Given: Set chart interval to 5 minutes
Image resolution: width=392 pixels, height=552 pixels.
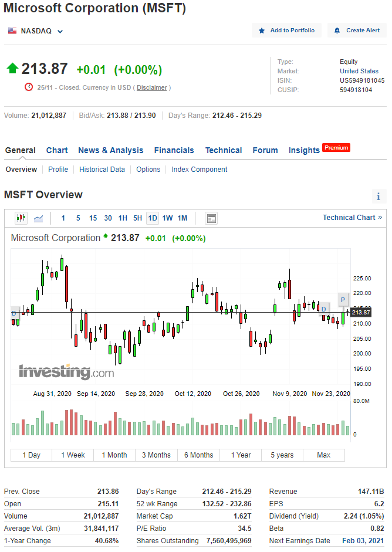Looking at the screenshot, I should pyautogui.click(x=78, y=218).
